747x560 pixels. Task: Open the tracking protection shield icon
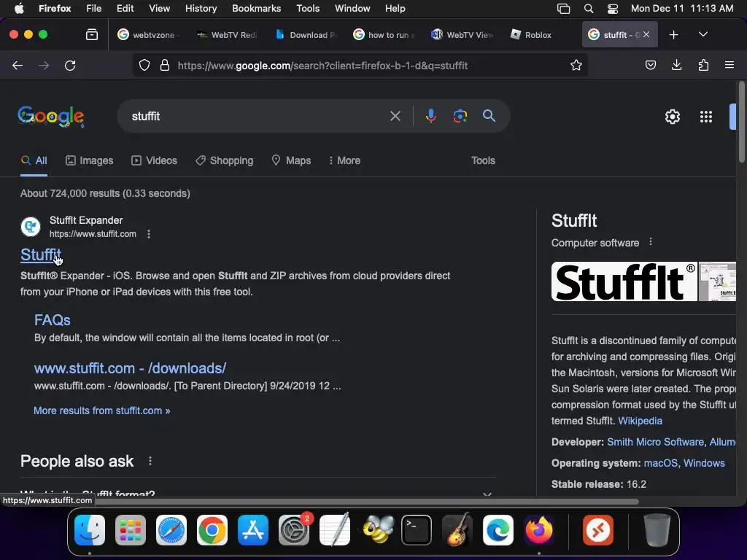(x=144, y=65)
